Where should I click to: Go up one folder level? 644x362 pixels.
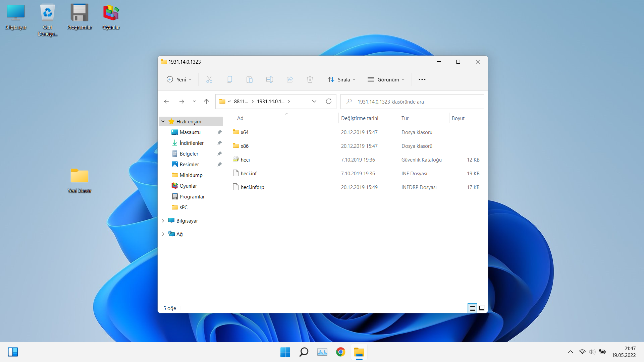pyautogui.click(x=206, y=101)
